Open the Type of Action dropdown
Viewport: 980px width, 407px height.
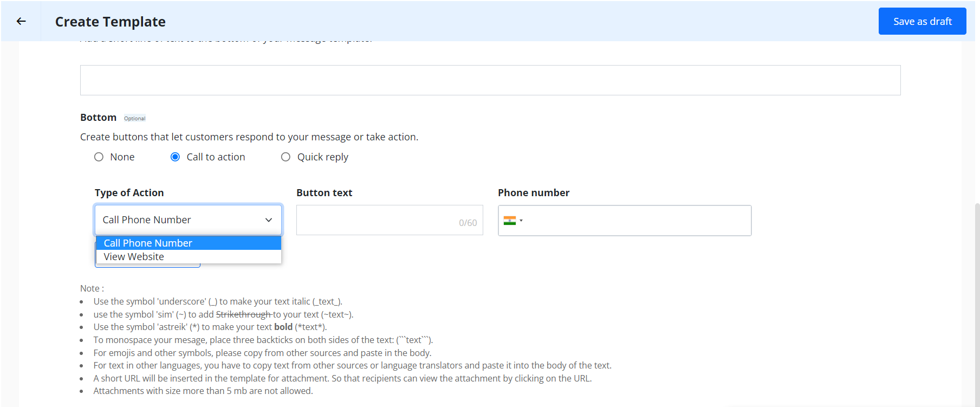(x=189, y=220)
